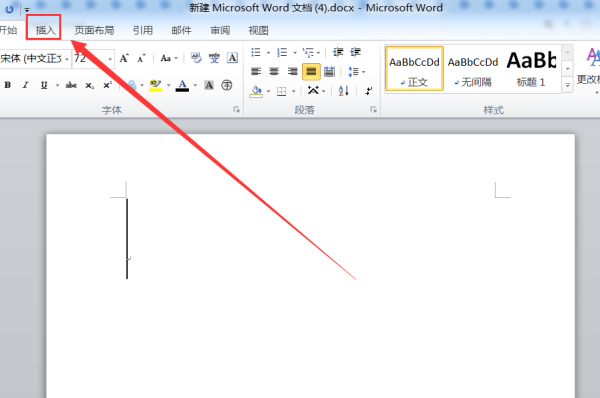This screenshot has height=398, width=600.
Task: Toggle Italic formatting
Action: [x=25, y=85]
